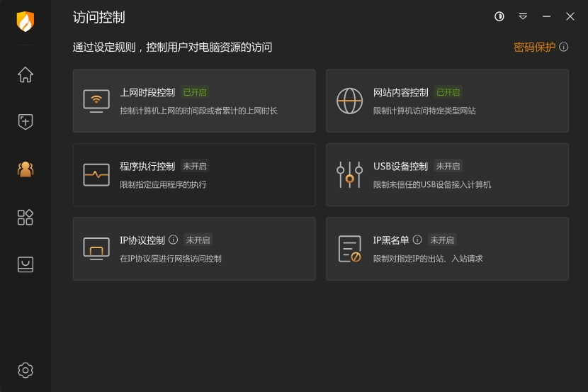Click the 程序执行控制 pulse icon
Screen dimensions: 588x392
(96, 175)
